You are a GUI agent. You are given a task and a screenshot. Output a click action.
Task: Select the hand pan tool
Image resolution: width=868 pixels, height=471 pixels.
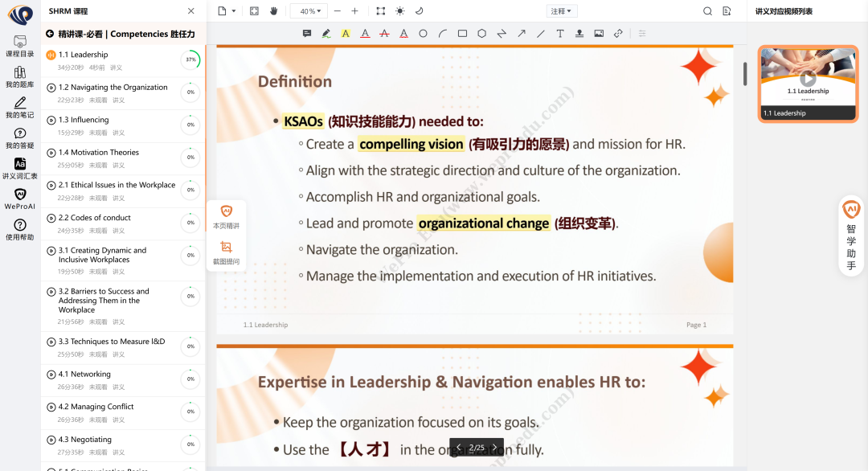tap(274, 11)
